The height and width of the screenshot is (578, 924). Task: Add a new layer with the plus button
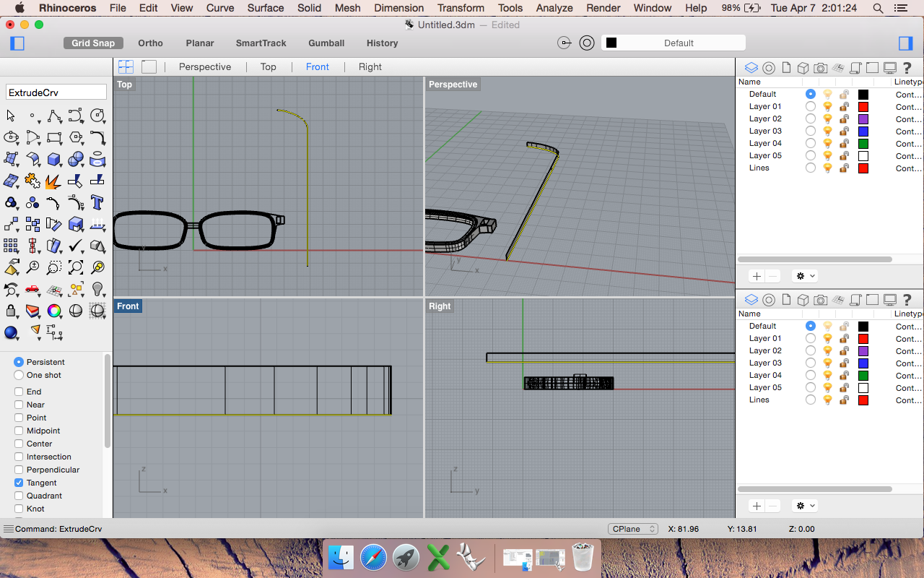click(x=757, y=275)
